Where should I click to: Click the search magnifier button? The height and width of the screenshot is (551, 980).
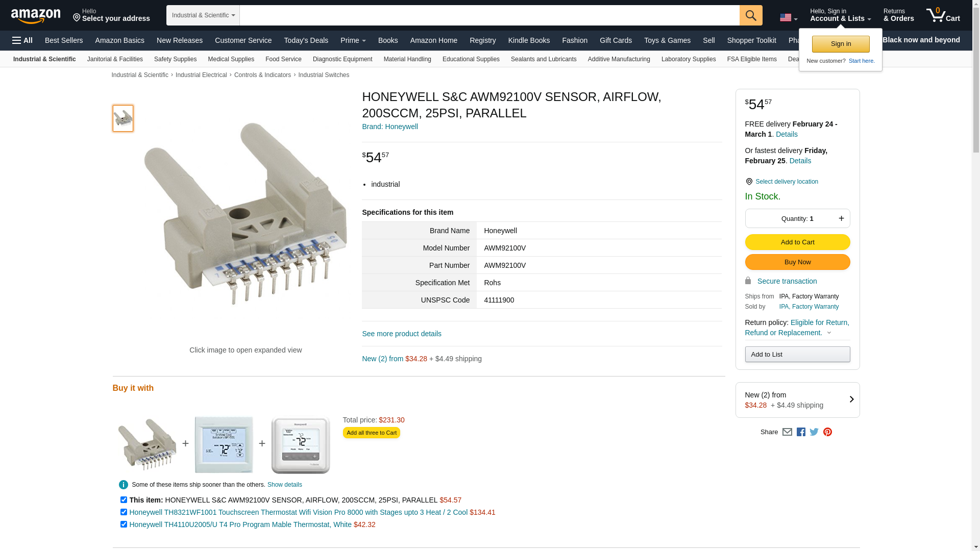tap(751, 15)
